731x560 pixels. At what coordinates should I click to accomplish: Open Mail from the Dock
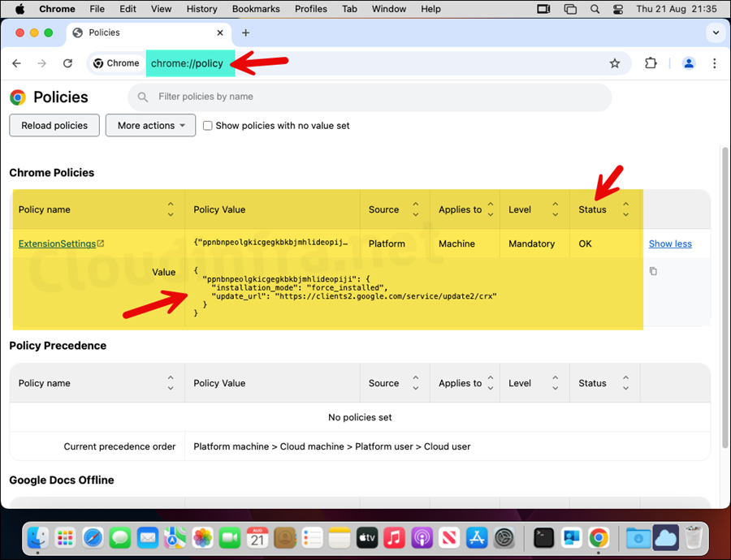tap(148, 537)
